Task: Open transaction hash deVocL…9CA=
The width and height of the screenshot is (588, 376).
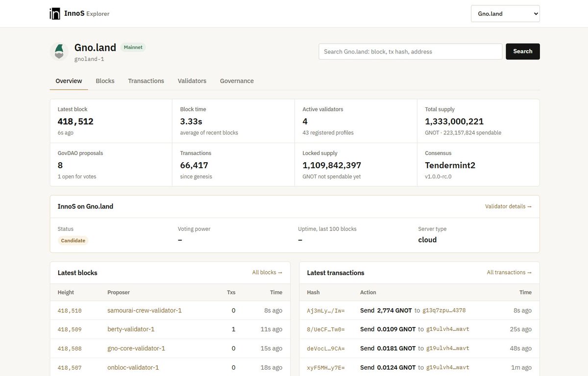Action: click(x=326, y=349)
